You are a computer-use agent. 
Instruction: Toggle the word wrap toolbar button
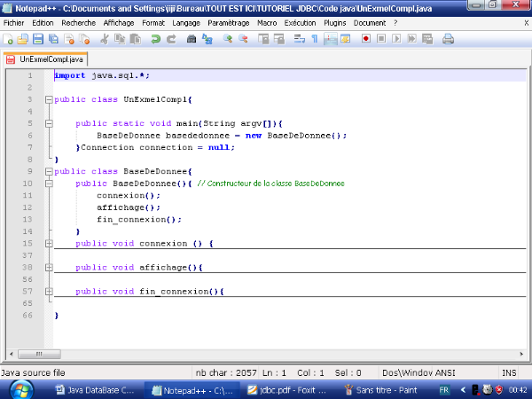click(x=299, y=39)
